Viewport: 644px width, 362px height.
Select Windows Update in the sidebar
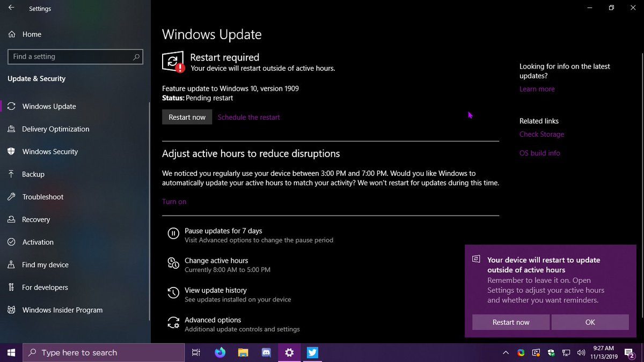(48, 106)
